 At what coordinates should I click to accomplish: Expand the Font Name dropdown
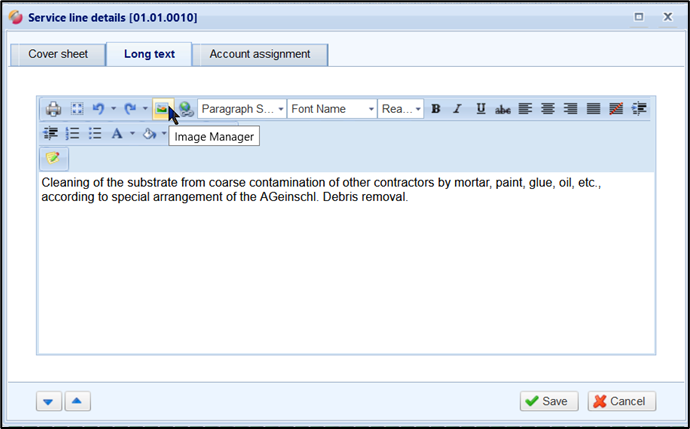(x=332, y=109)
